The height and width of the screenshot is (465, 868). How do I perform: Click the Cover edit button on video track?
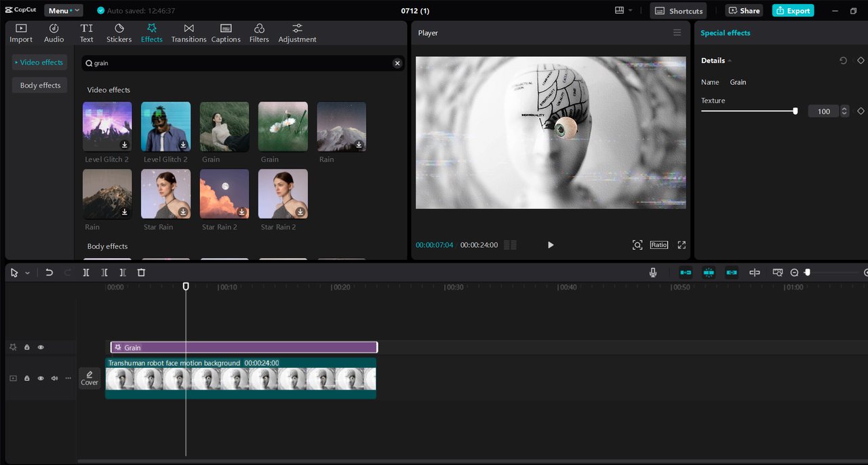[90, 378]
